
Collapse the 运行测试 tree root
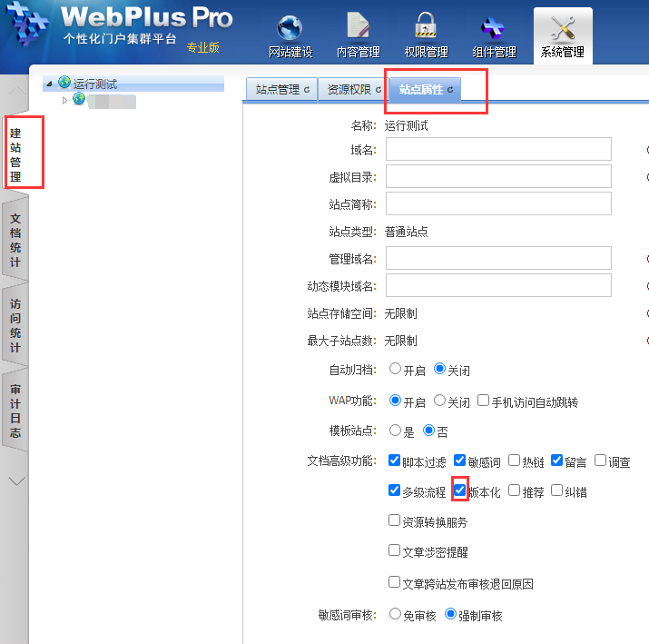[x=50, y=84]
